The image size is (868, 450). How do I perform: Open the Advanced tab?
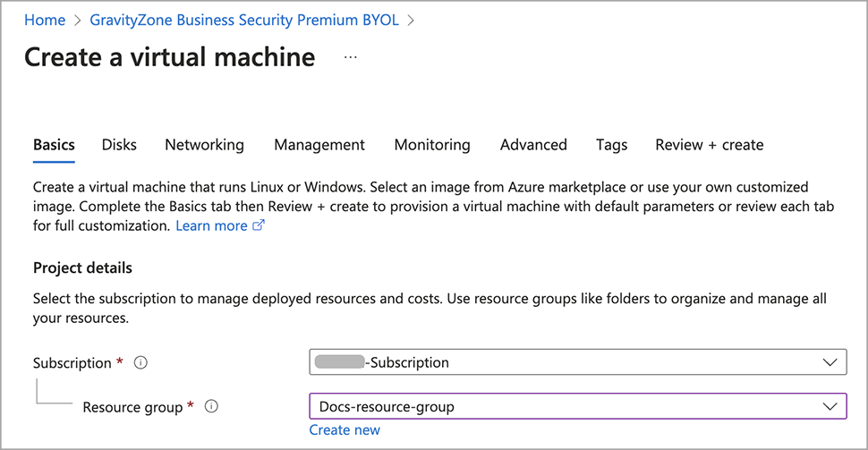533,145
